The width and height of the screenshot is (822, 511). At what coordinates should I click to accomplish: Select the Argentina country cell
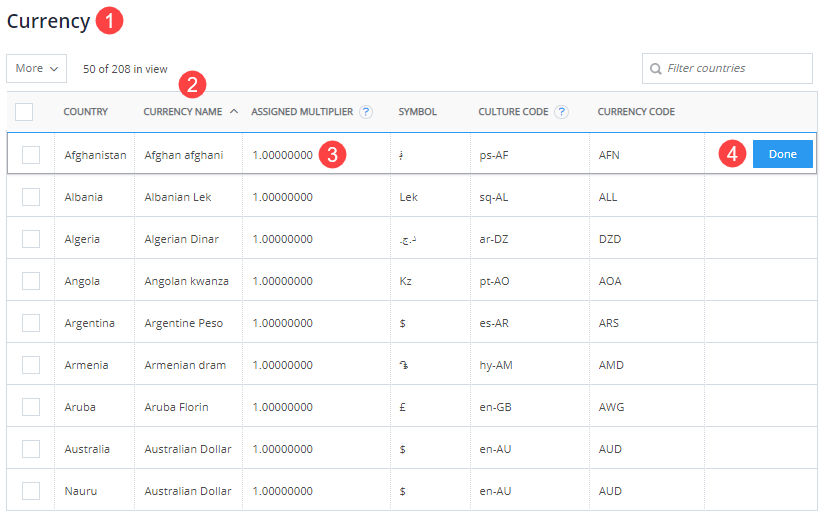click(x=90, y=323)
